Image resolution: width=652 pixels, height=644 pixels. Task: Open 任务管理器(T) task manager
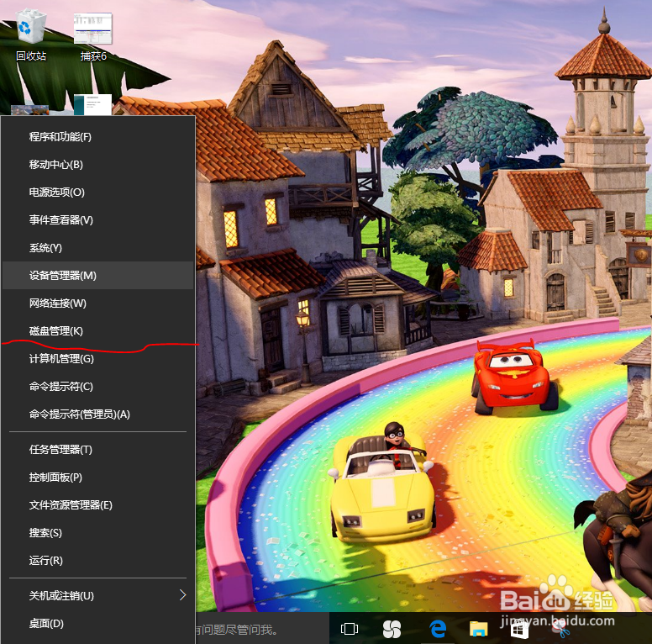(98, 449)
